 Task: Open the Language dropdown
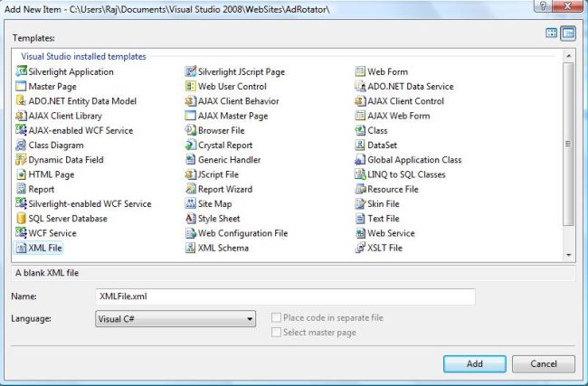[175, 318]
